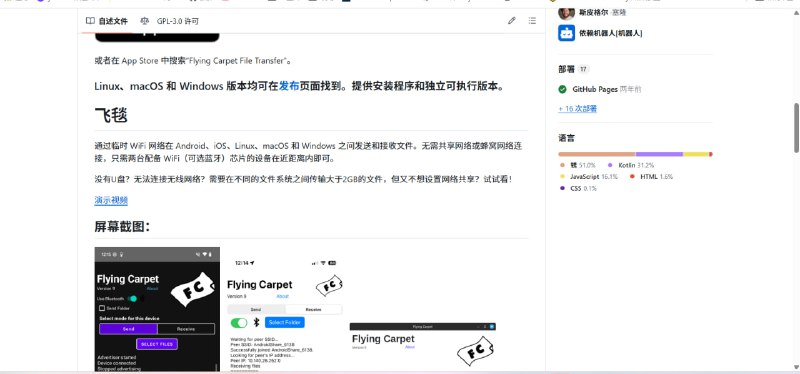Select Receive mode in Android screenshot
Image resolution: width=800 pixels, height=374 pixels.
(x=186, y=329)
